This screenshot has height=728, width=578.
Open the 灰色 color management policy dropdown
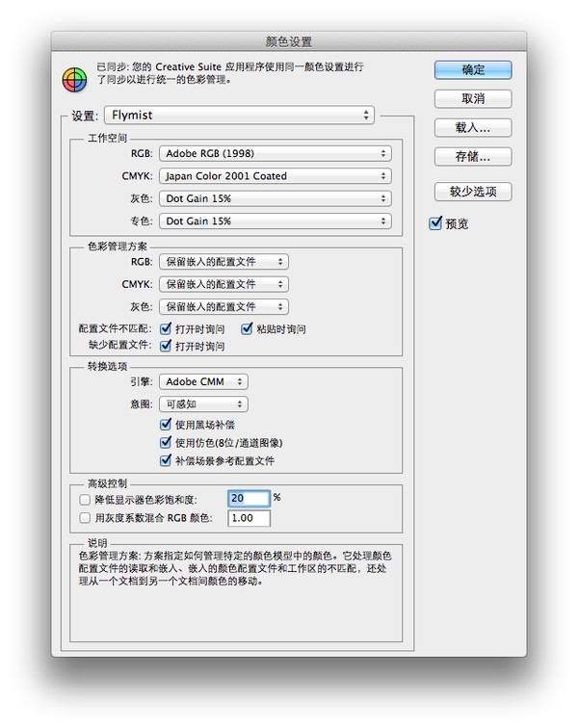[223, 307]
